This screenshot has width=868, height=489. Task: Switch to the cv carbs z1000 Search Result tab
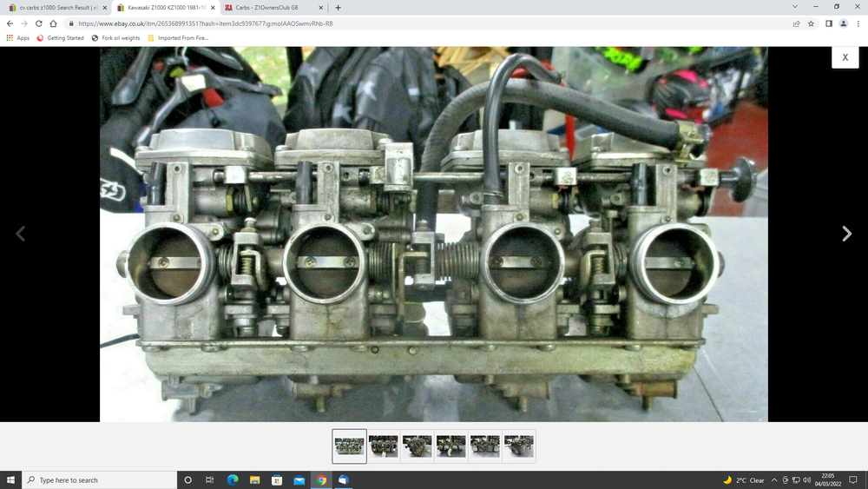click(x=57, y=8)
